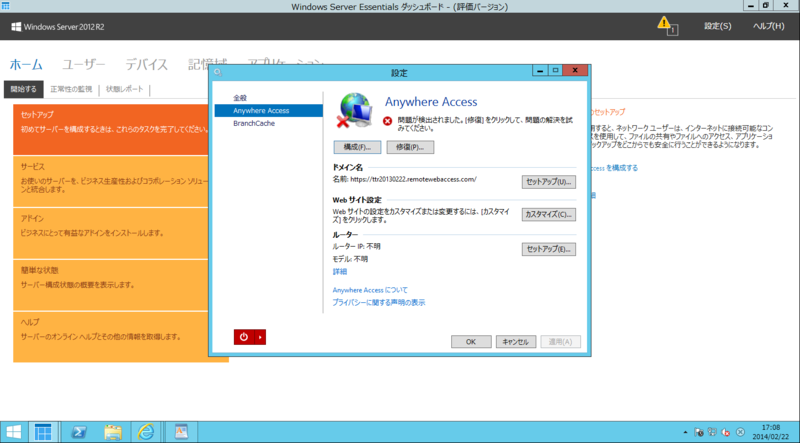
Task: Open File Explorer from the taskbar
Action: (x=113, y=432)
